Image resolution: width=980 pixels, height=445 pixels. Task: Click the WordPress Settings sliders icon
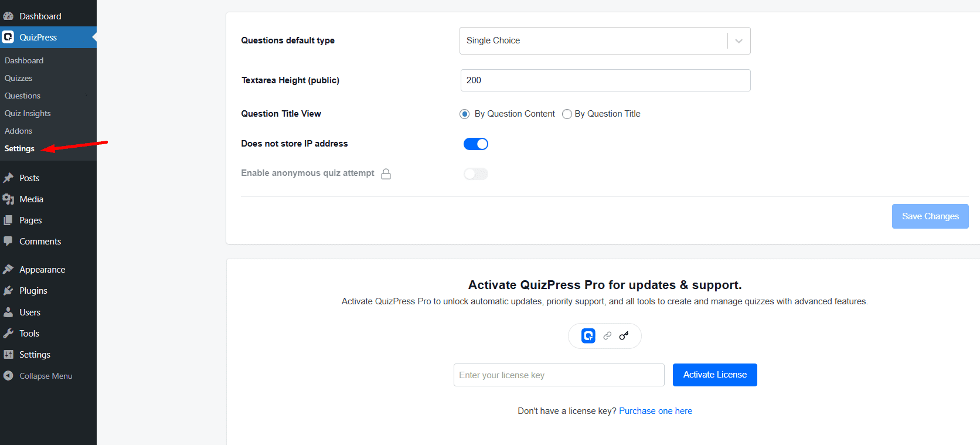[8, 354]
